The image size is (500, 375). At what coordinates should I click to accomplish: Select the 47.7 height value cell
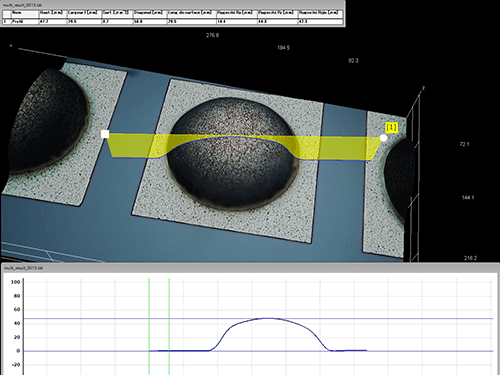(x=53, y=21)
